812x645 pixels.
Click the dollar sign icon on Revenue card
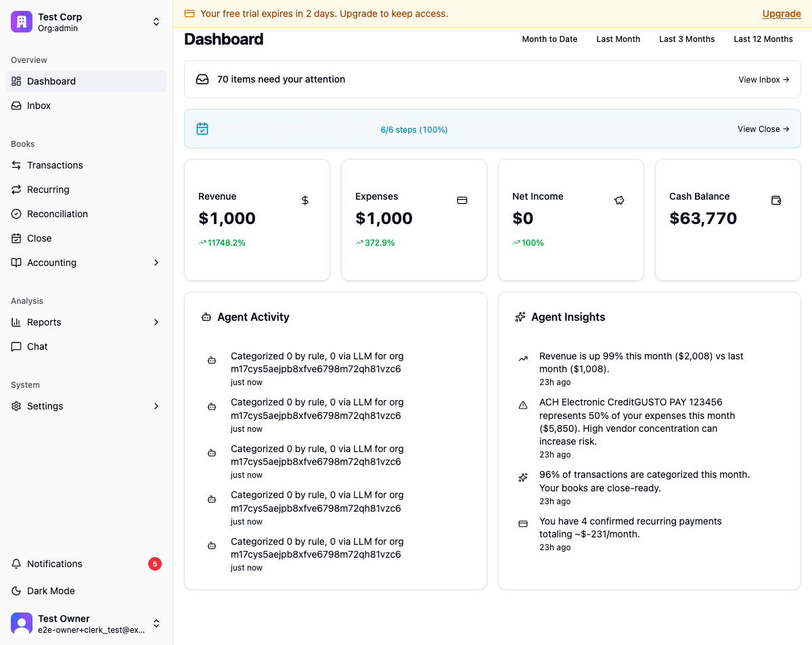point(305,200)
